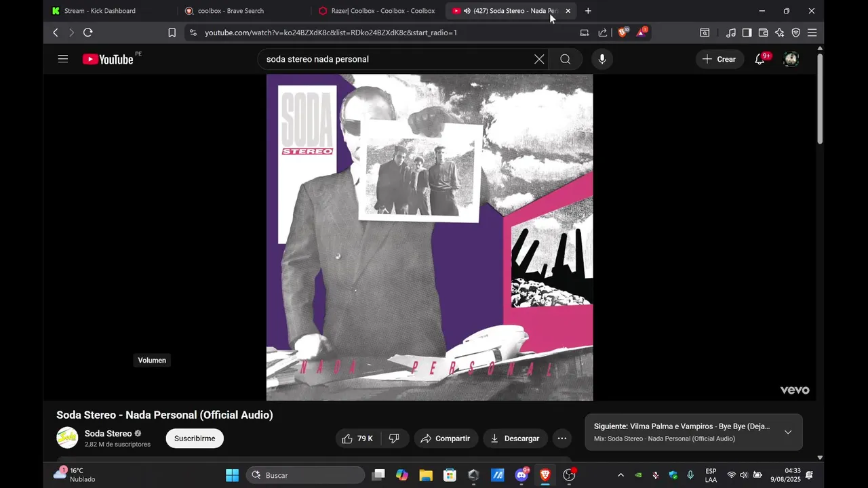The image size is (868, 488).
Task: View site information icon in address bar
Action: [x=193, y=33]
